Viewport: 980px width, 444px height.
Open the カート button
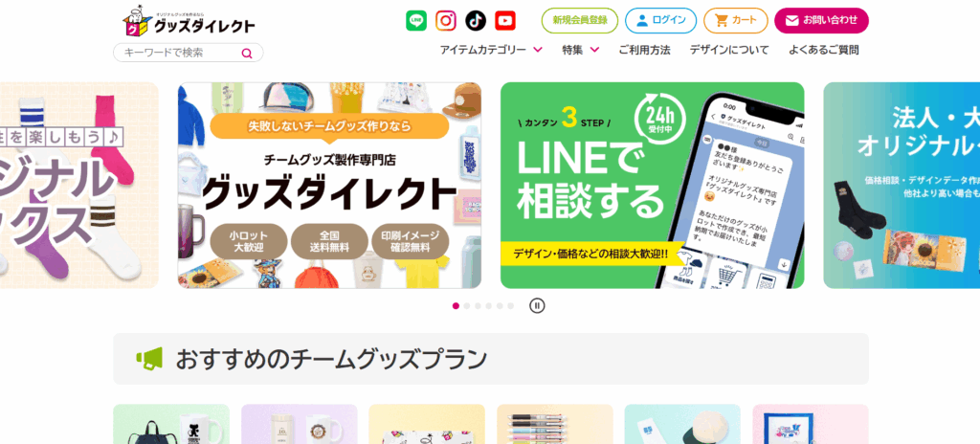coord(736,21)
